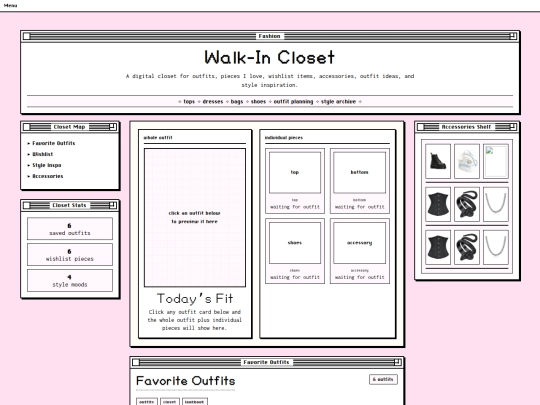Screen dimensions: 540x405
Task: Open Wishlist in Closet Map
Action: pyautogui.click(x=42, y=154)
